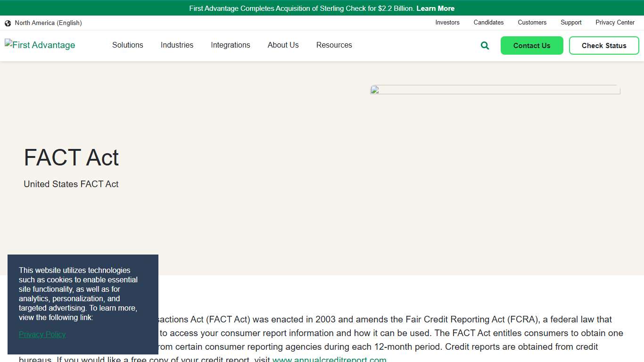
Task: Visit the Customers link
Action: point(532,23)
